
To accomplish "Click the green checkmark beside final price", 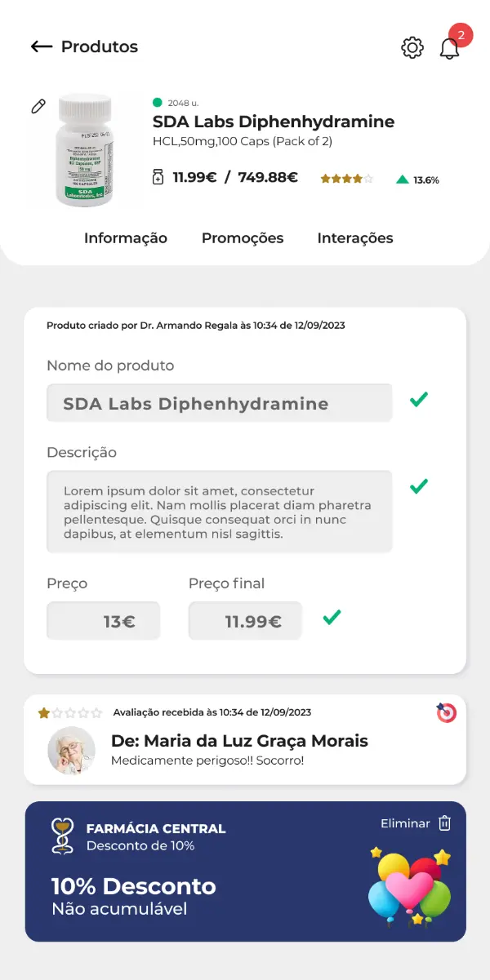I will pyautogui.click(x=332, y=618).
